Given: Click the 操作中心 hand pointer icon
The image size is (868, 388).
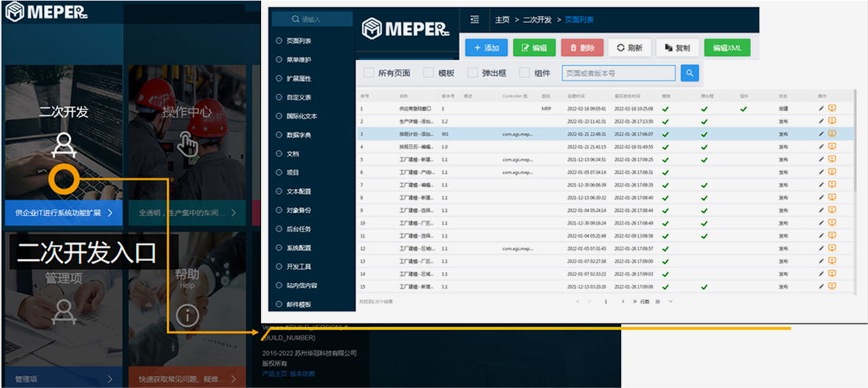Looking at the screenshot, I should tap(187, 145).
